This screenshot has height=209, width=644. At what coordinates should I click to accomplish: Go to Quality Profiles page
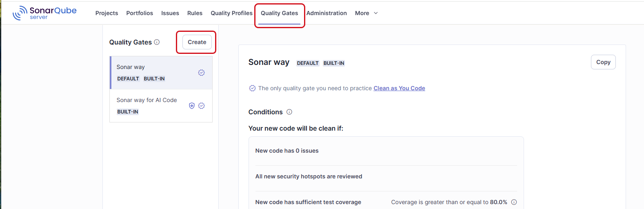[231, 13]
